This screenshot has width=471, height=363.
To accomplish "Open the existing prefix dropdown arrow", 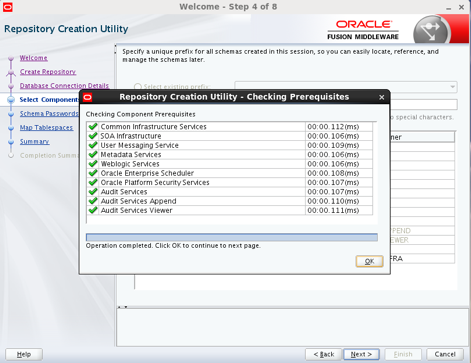I will coord(452,87).
